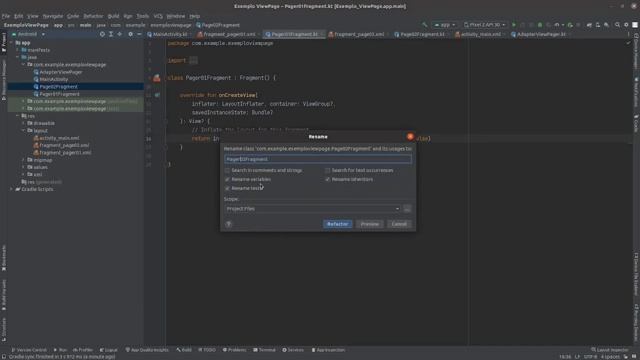Uncheck Rename variables checkbox
The width and height of the screenshot is (640, 360).
(x=227, y=179)
